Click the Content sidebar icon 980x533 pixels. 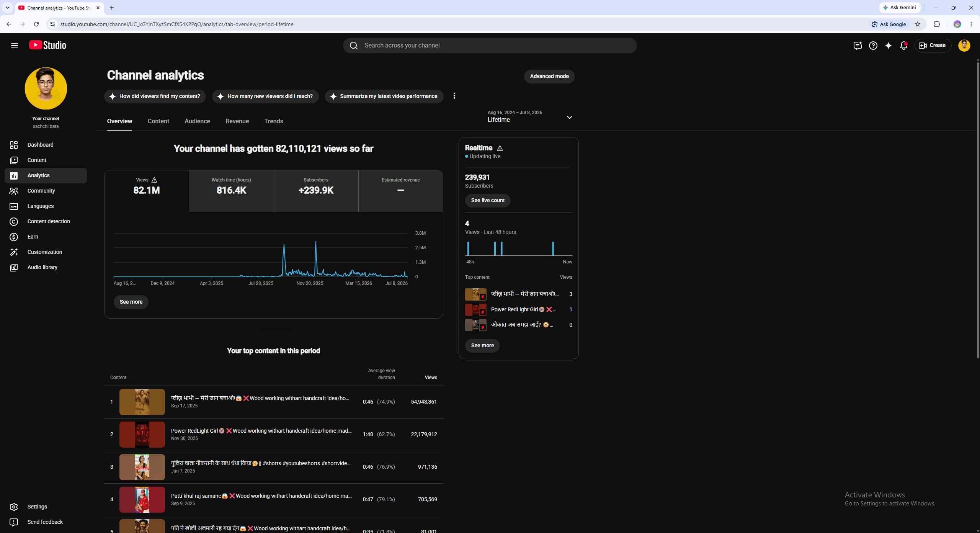click(x=14, y=160)
